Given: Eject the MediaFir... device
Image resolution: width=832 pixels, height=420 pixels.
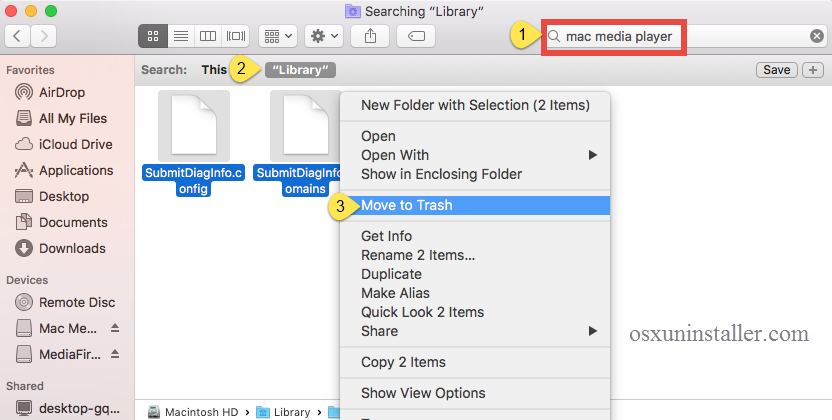Looking at the screenshot, I should point(114,354).
